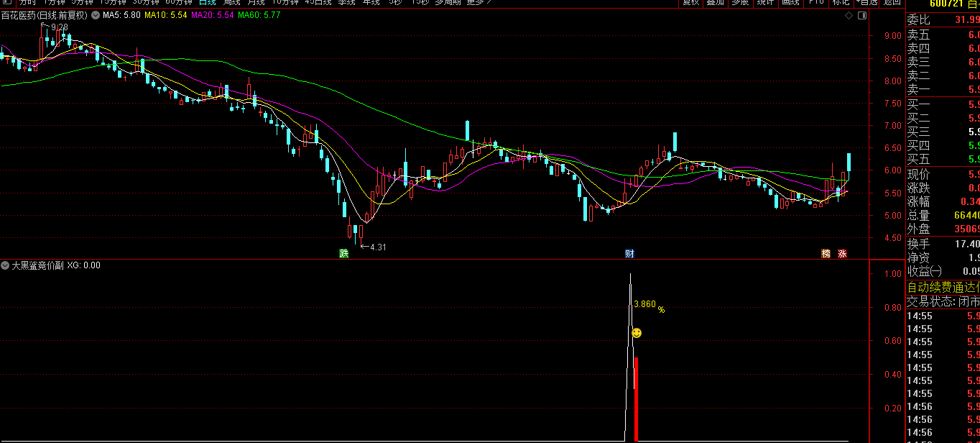980x443 pixels.
Task: Open the main chart indicator dropdown arrow
Action: (x=96, y=15)
